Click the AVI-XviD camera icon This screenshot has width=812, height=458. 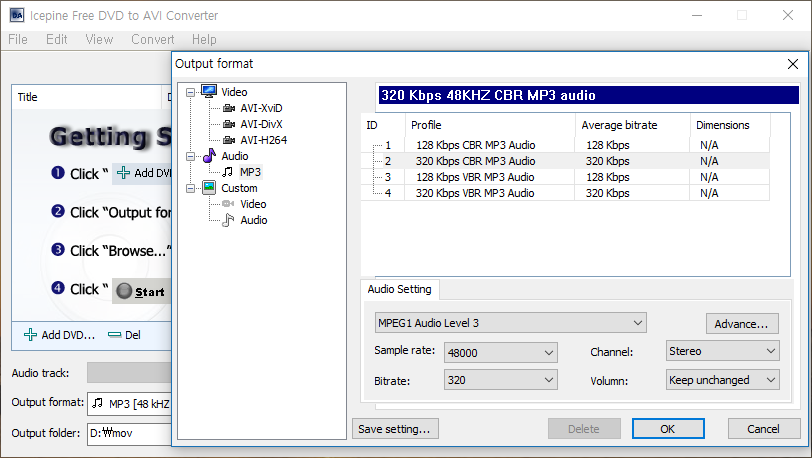tap(229, 108)
